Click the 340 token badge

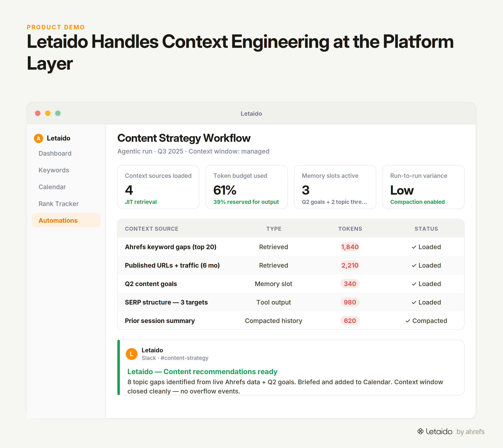click(350, 284)
